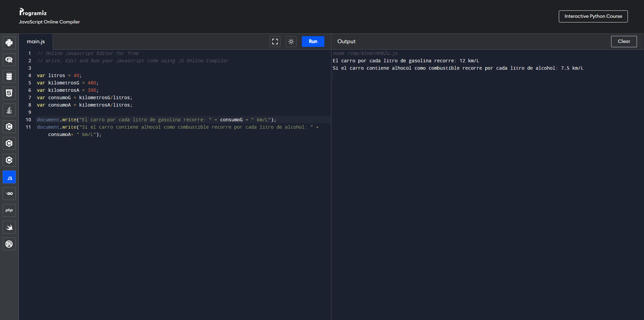Select the main.js file tab
644x320 pixels.
[36, 42]
